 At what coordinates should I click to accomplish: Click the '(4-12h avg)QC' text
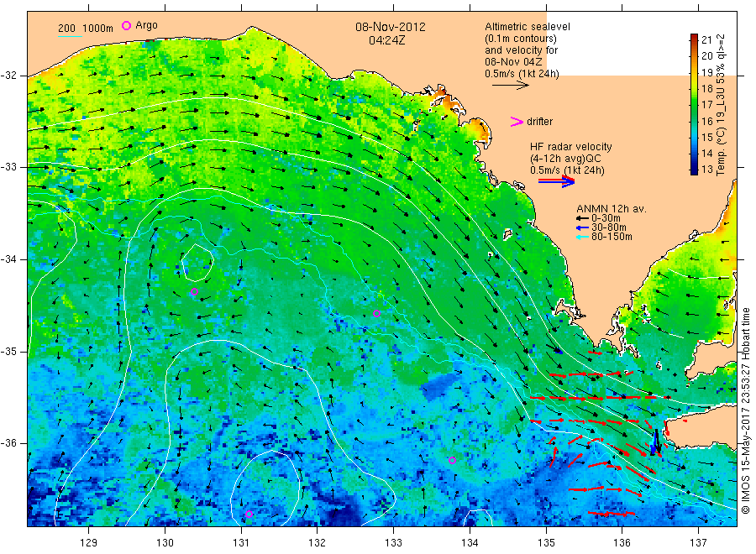[x=565, y=159]
